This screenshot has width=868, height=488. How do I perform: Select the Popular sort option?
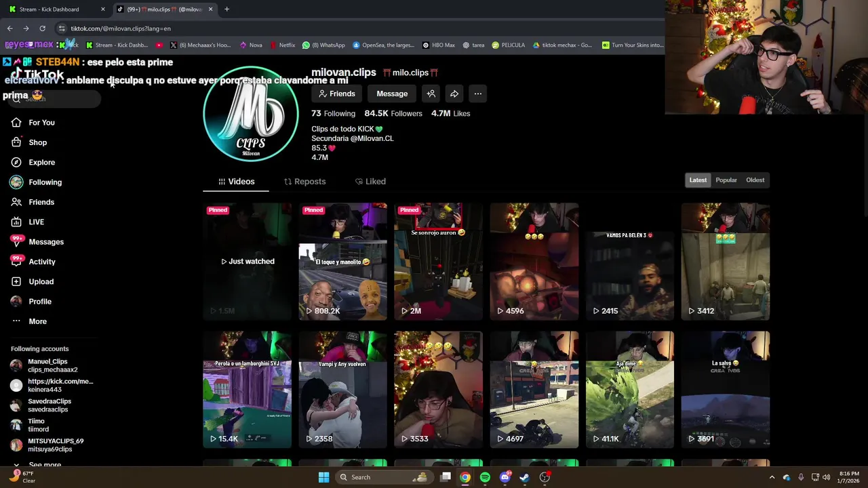(x=726, y=180)
